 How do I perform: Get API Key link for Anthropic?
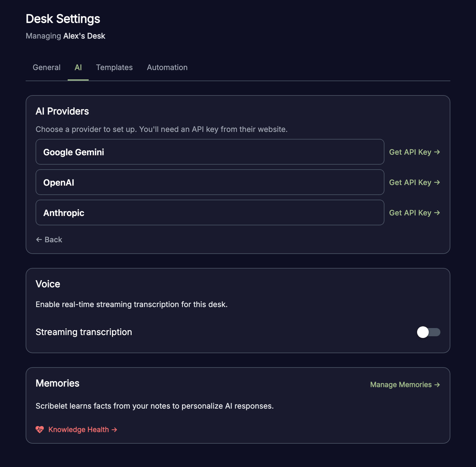tap(414, 213)
